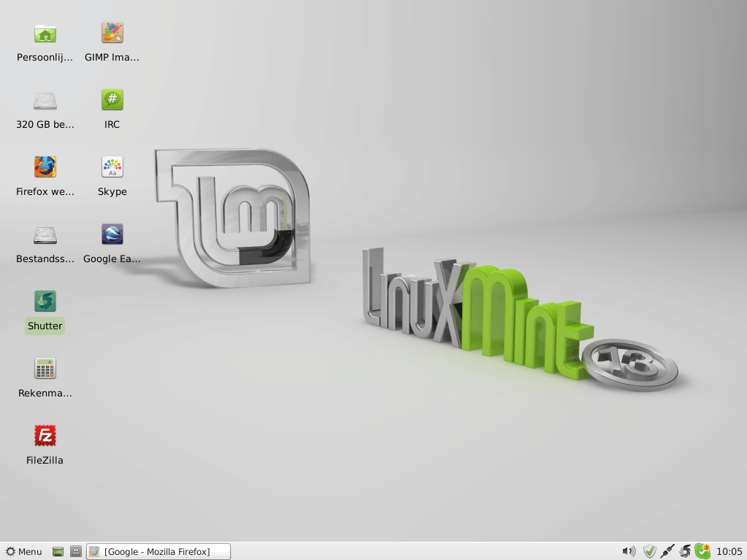
Task: Click the green notification tray icon
Action: (702, 551)
